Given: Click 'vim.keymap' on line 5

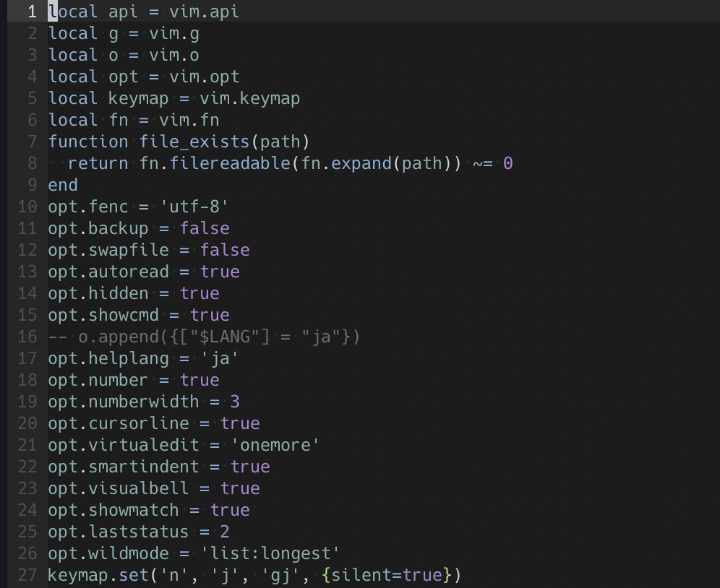Looking at the screenshot, I should [x=250, y=98].
